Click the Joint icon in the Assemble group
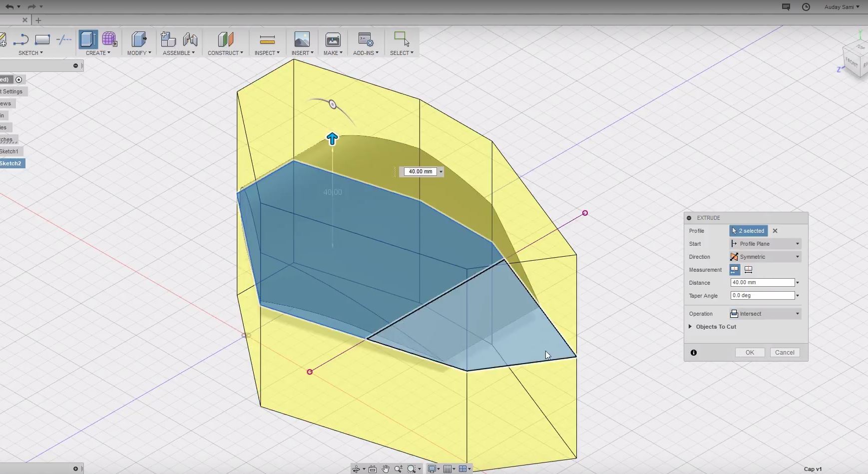Image resolution: width=868 pixels, height=474 pixels. (x=190, y=39)
